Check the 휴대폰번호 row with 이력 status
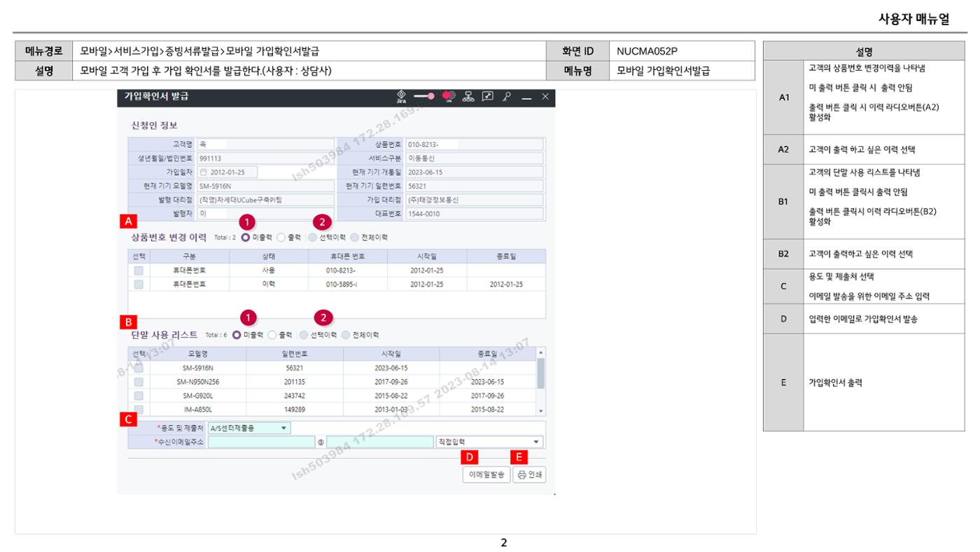This screenshot has width=980, height=552. (139, 284)
